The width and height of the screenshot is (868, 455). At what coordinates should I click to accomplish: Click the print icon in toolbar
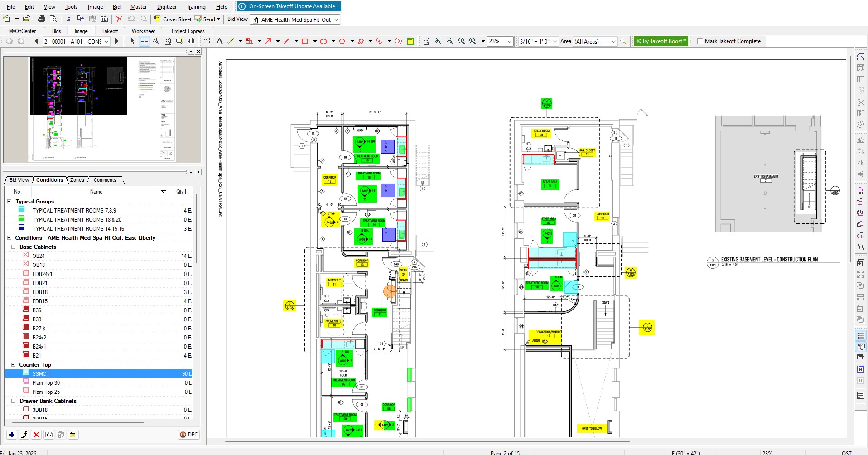pyautogui.click(x=42, y=19)
